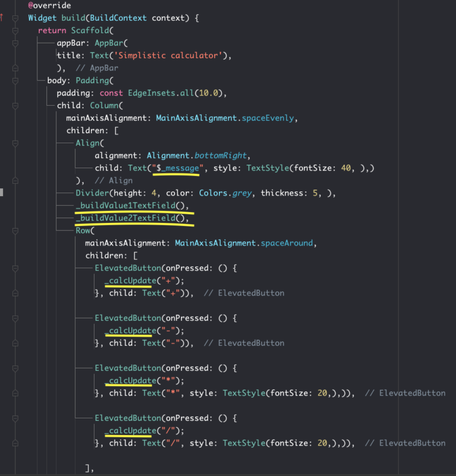Image resolution: width=456 pixels, height=476 pixels.
Task: Fold the child: Column block
Action: tap(15, 106)
